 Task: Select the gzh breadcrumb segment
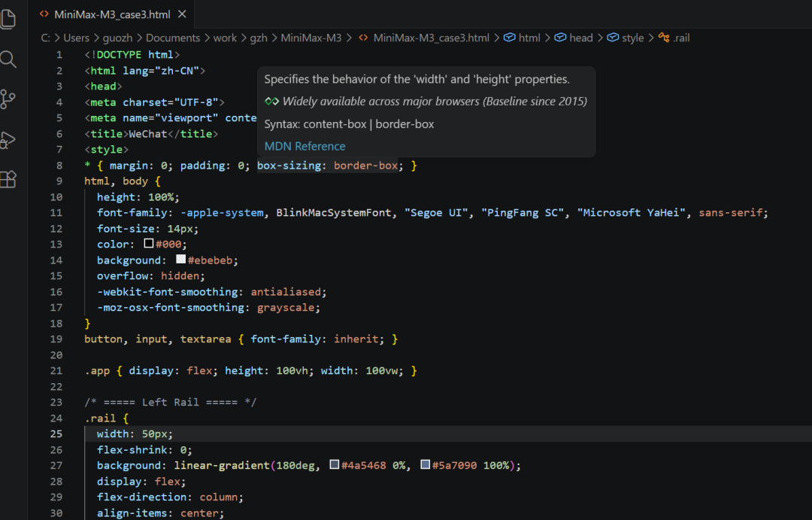pos(259,38)
